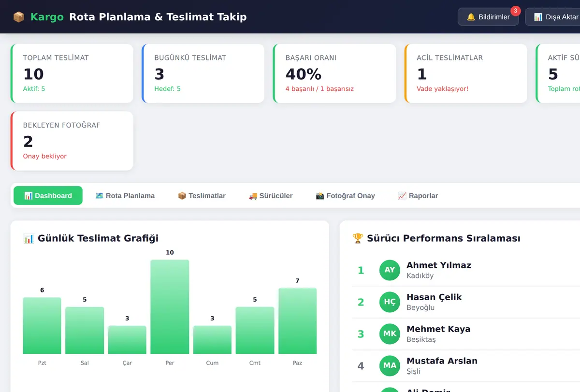
Task: View the Raporlar tab
Action: (x=418, y=196)
